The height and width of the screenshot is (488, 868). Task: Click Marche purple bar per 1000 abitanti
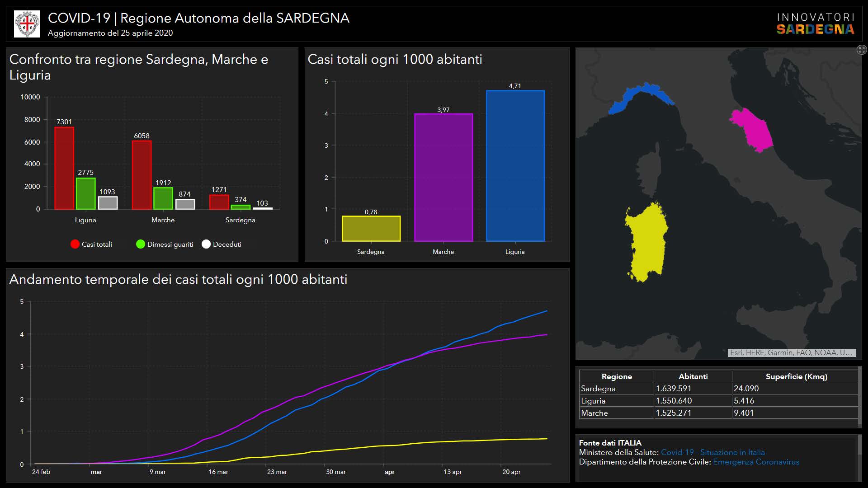[x=443, y=177]
